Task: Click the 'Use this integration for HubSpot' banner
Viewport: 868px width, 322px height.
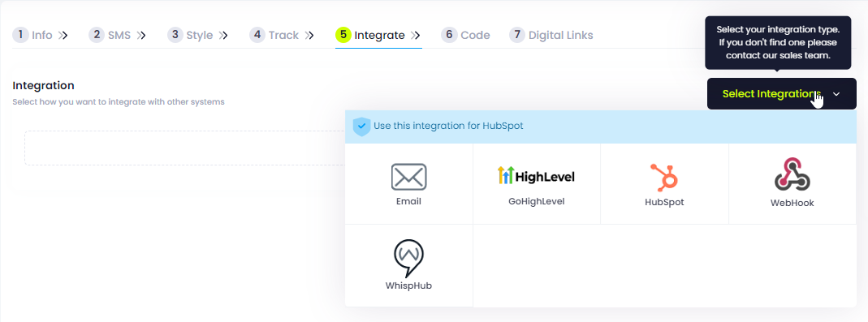Action: coord(601,127)
